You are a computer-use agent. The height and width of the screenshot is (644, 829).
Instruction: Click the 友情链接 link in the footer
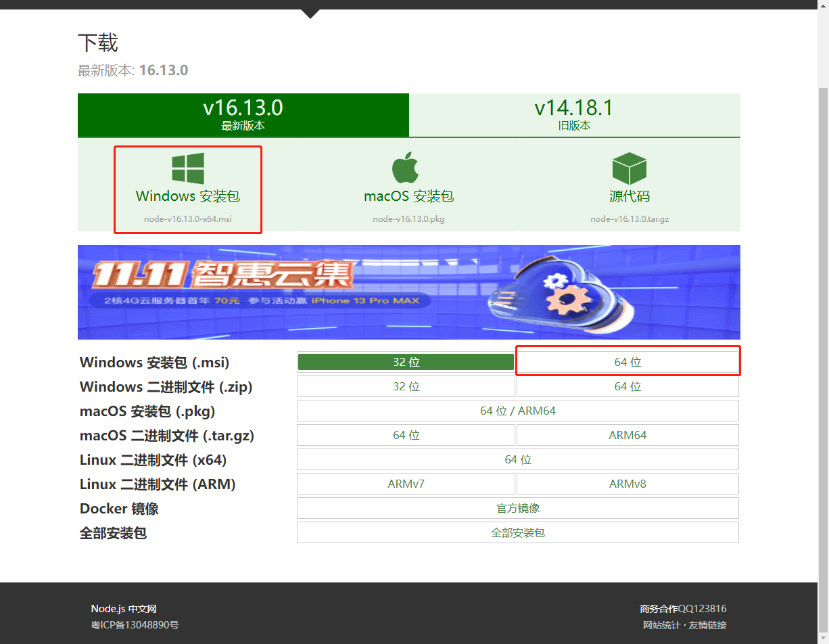[x=707, y=624]
